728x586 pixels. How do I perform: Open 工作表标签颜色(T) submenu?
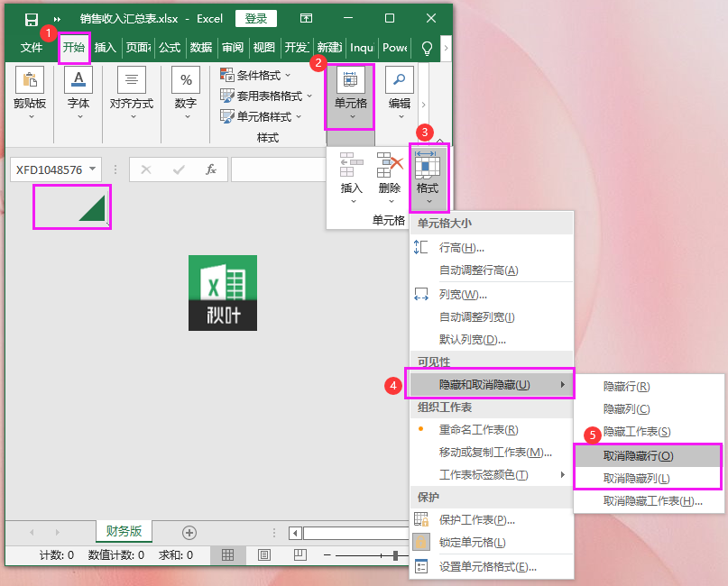point(492,475)
